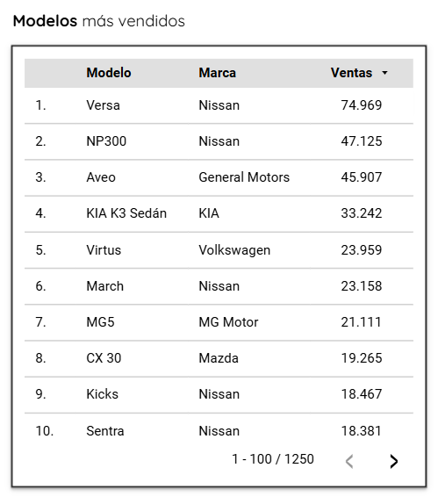Select General Motors brand cell

(x=244, y=177)
